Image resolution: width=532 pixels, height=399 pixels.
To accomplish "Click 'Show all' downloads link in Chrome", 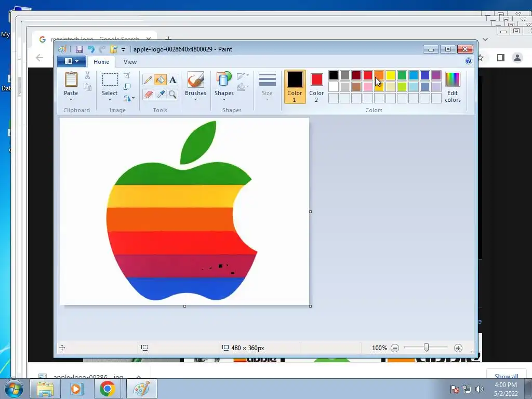I will pos(506,376).
